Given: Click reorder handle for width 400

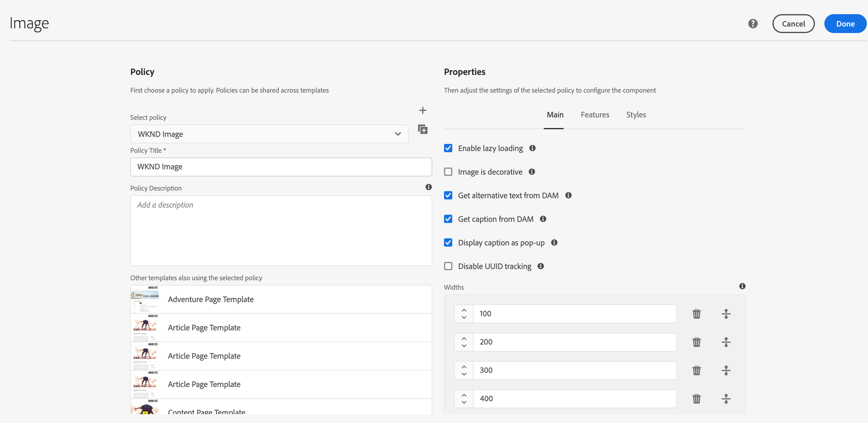Looking at the screenshot, I should (726, 399).
